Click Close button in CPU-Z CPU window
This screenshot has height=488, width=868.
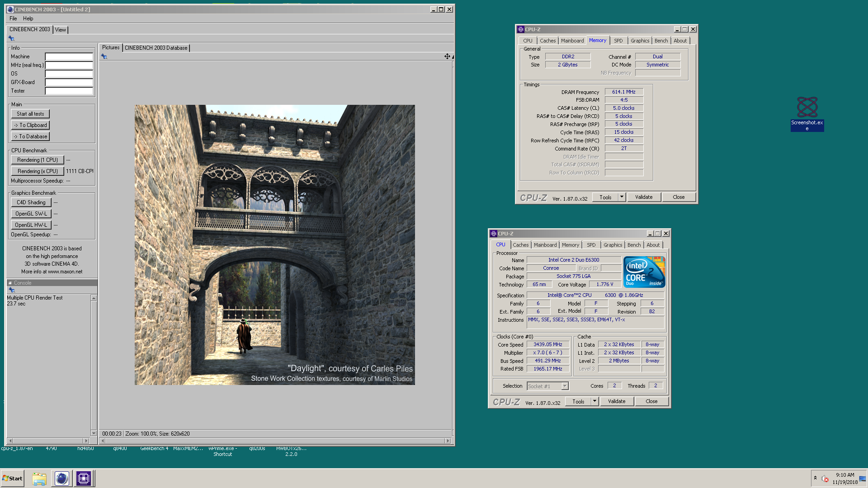(x=651, y=401)
